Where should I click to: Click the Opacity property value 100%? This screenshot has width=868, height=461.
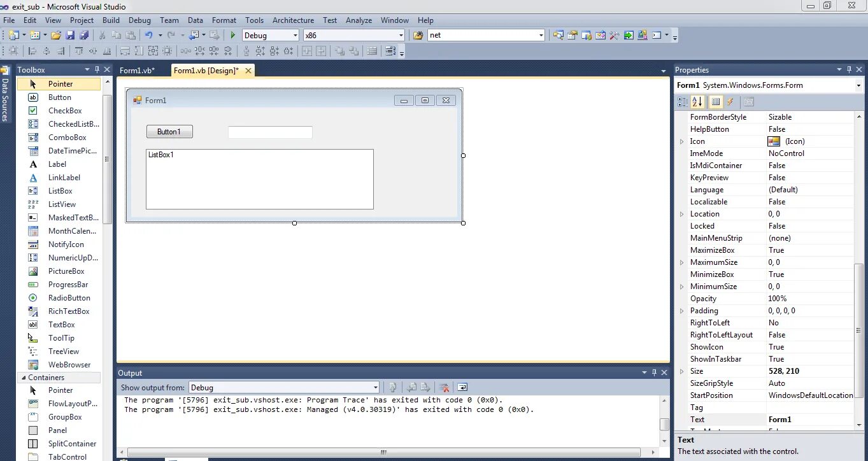click(778, 299)
